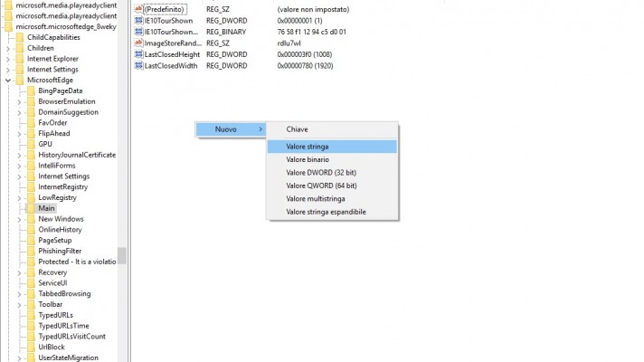Image resolution: width=644 pixels, height=362 pixels.
Task: Click the UrlBlock folder icon
Action: (31, 348)
